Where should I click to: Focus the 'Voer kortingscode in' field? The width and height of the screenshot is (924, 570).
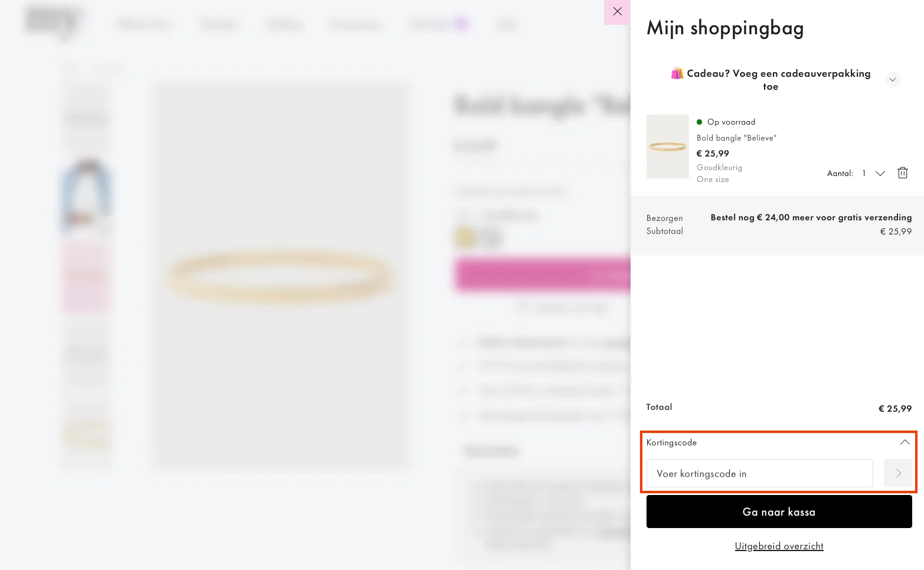coord(759,473)
